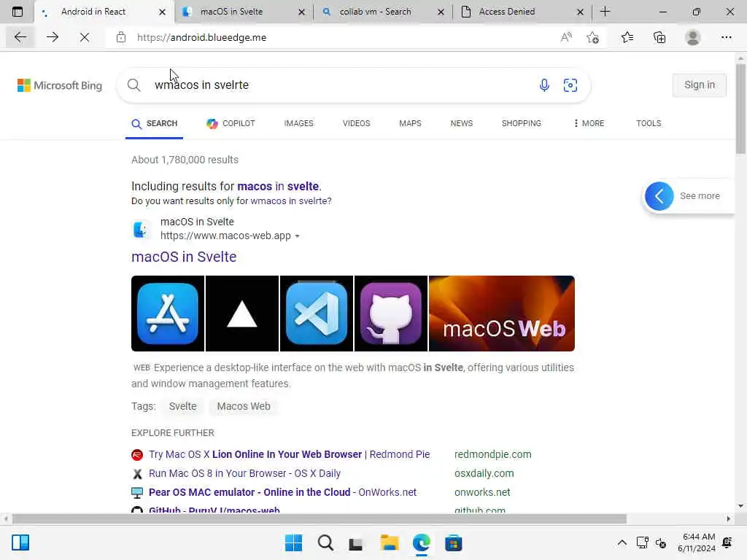747x560 pixels.
Task: Open the TOOLS option
Action: pos(649,123)
